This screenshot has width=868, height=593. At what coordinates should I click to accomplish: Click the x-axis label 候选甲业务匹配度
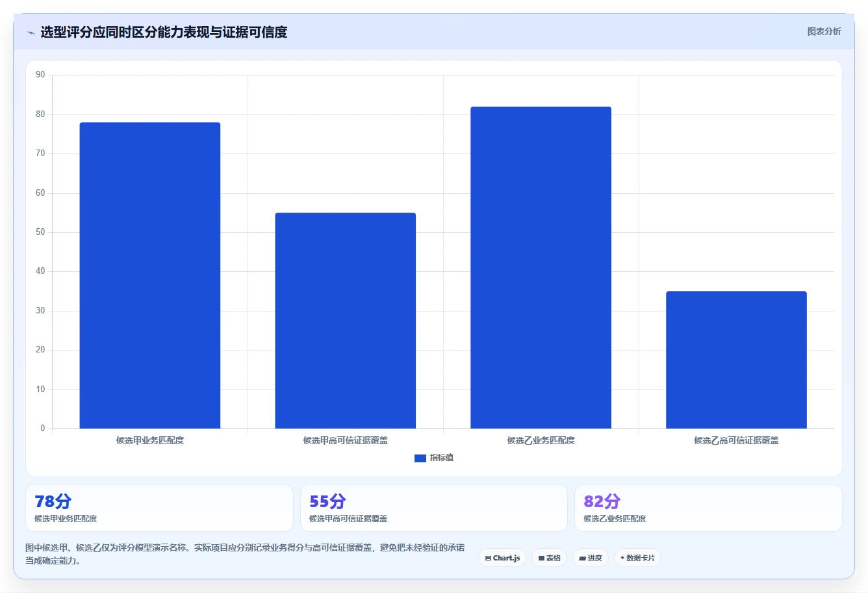tap(150, 440)
